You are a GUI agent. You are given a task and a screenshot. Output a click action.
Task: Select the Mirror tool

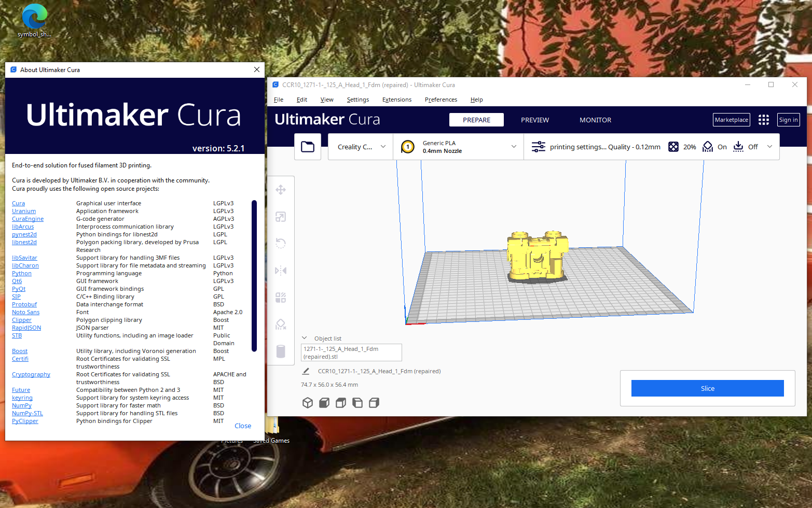[281, 270]
